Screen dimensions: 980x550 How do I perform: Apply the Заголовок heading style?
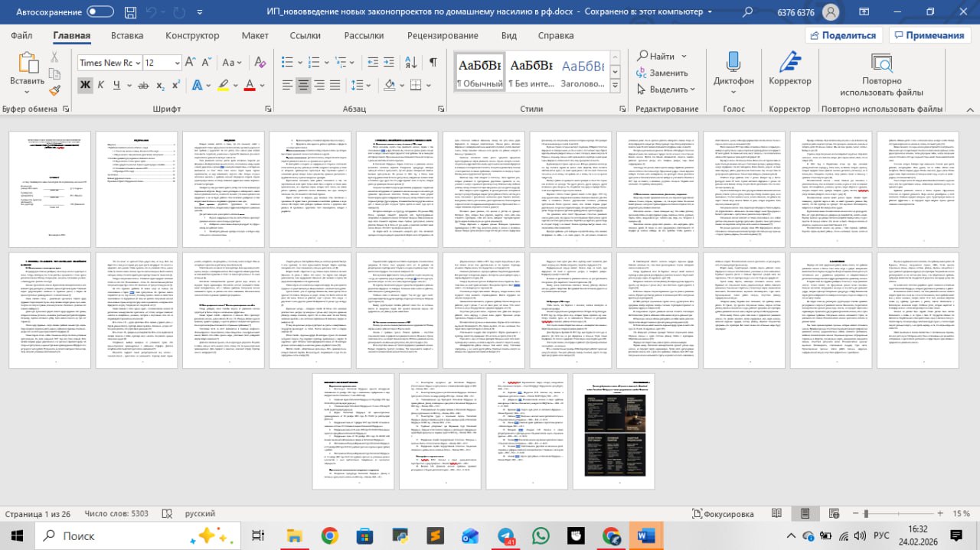(x=583, y=72)
